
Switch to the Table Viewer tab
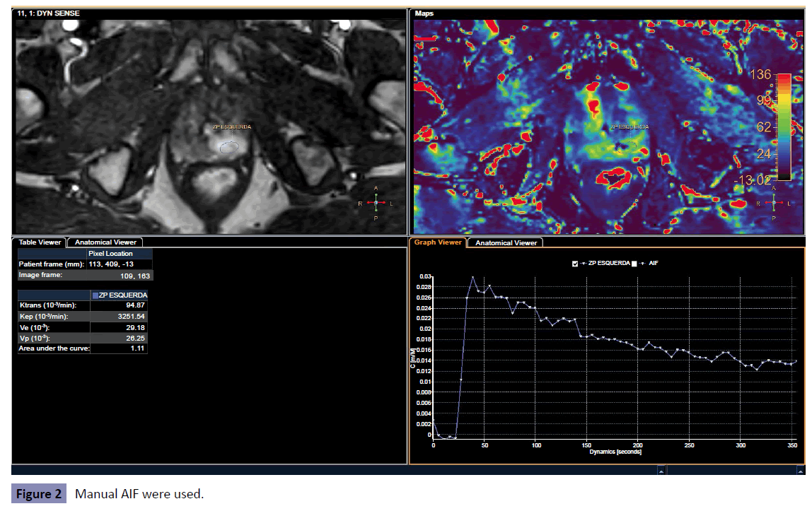point(40,242)
